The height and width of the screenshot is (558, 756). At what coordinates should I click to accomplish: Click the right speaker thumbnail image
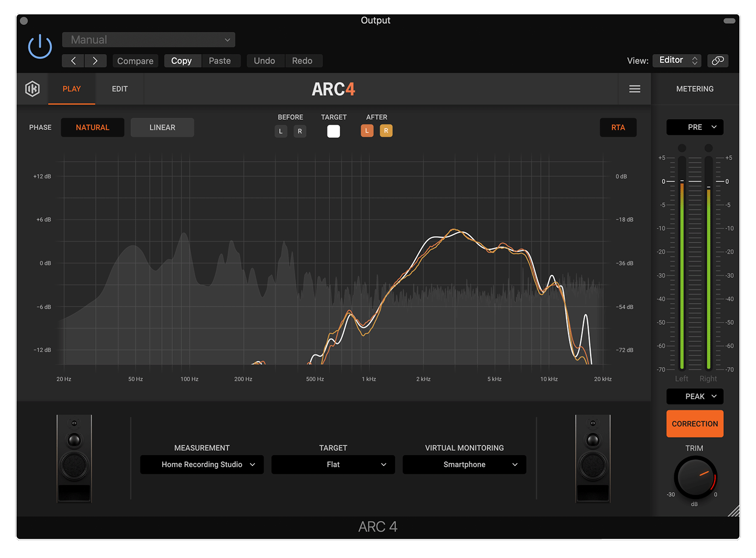593,458
